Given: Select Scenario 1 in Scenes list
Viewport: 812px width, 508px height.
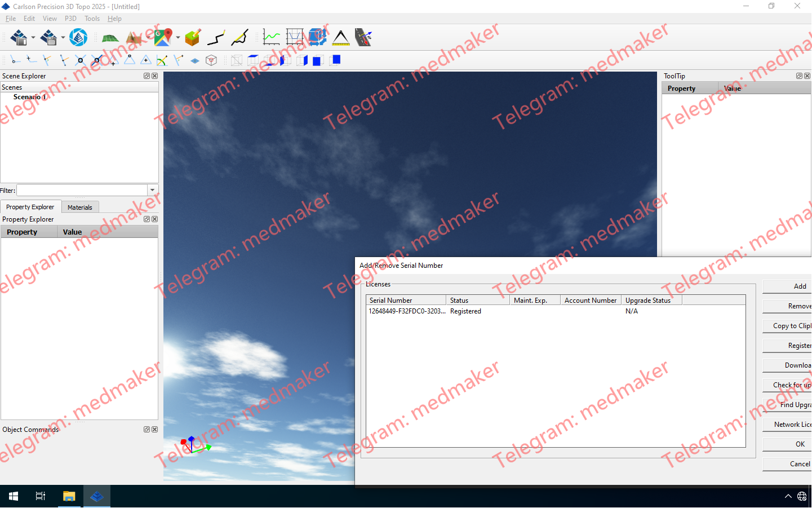Looking at the screenshot, I should pyautogui.click(x=30, y=97).
